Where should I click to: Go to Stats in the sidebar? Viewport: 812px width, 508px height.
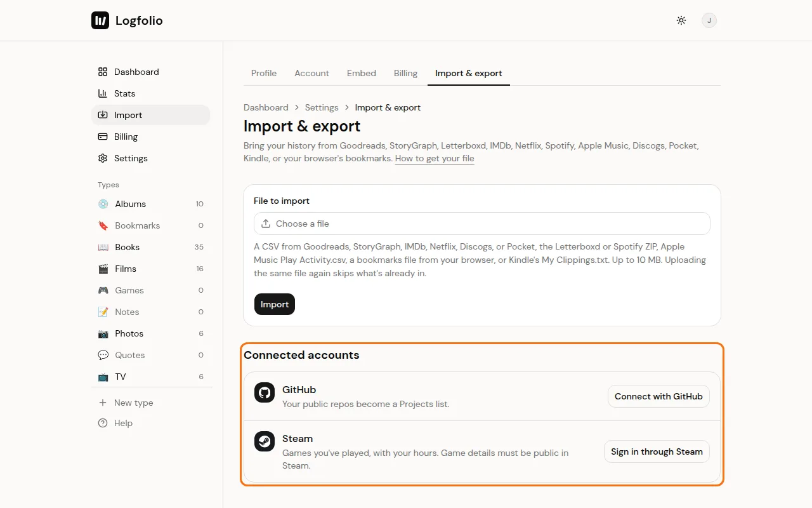tap(151, 93)
